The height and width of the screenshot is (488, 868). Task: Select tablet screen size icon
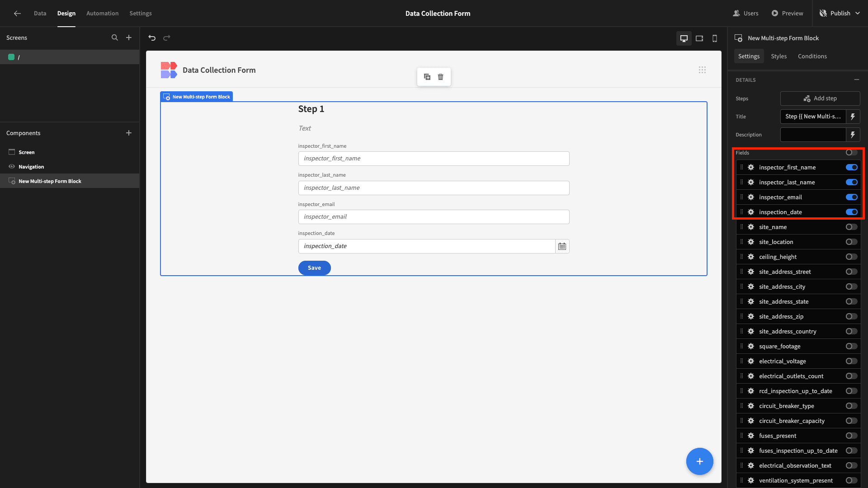coord(699,38)
